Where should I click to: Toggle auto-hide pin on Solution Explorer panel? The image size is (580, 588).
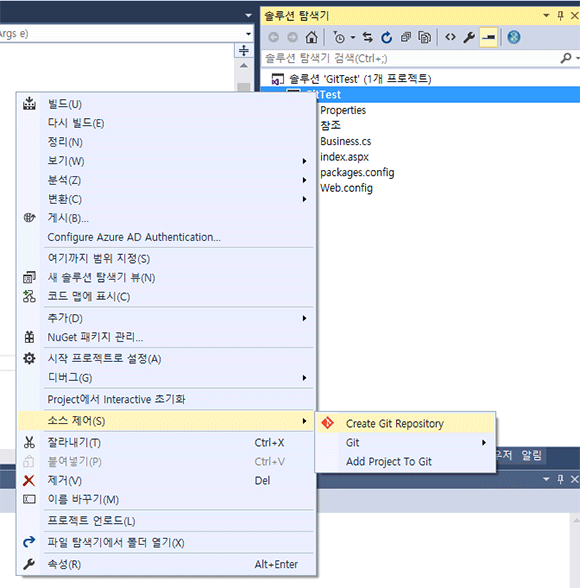click(x=560, y=16)
